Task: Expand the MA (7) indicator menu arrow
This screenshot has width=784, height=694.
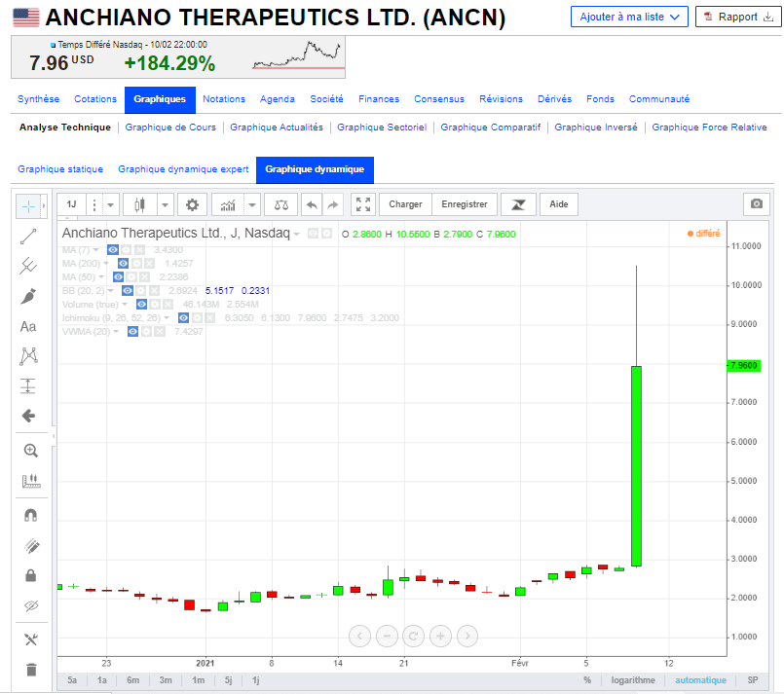Action: coord(95,250)
